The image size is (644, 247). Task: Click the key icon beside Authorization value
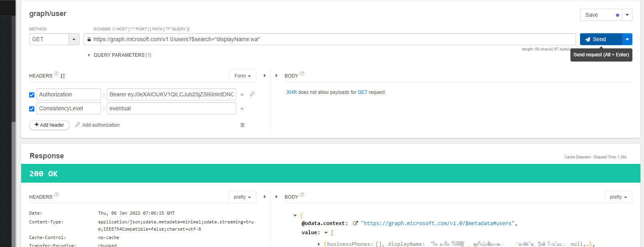click(x=252, y=94)
